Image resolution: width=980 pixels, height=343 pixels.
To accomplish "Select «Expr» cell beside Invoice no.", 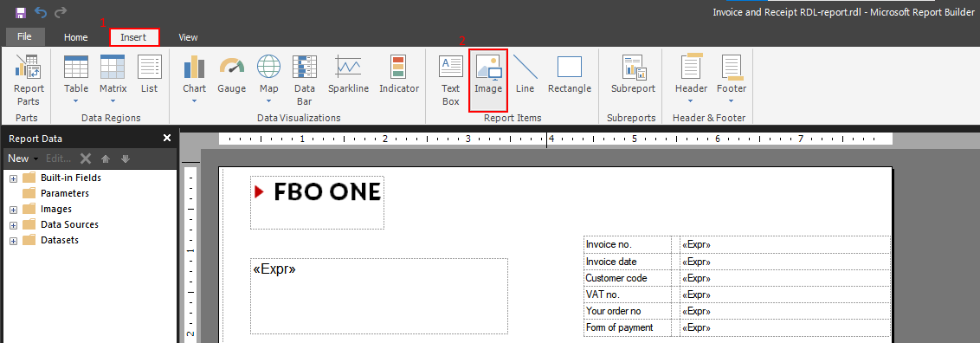I will click(785, 244).
